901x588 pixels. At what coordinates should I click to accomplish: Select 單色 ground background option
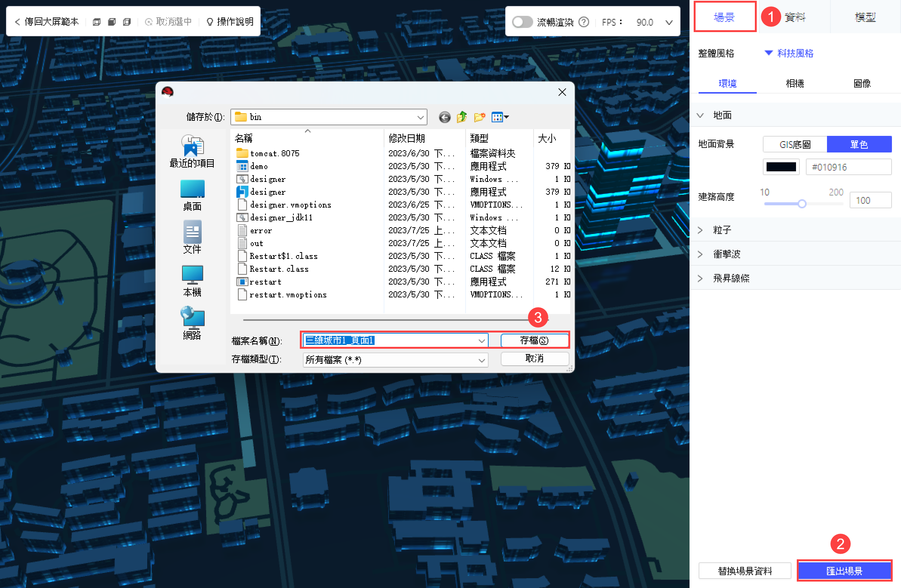tap(859, 145)
